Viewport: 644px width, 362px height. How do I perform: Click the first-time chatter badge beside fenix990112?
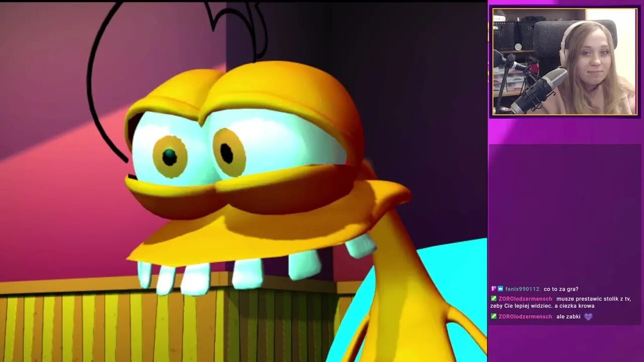(494, 289)
